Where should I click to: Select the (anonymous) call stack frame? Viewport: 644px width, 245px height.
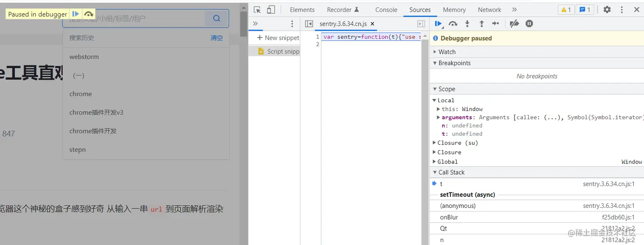pos(537,206)
